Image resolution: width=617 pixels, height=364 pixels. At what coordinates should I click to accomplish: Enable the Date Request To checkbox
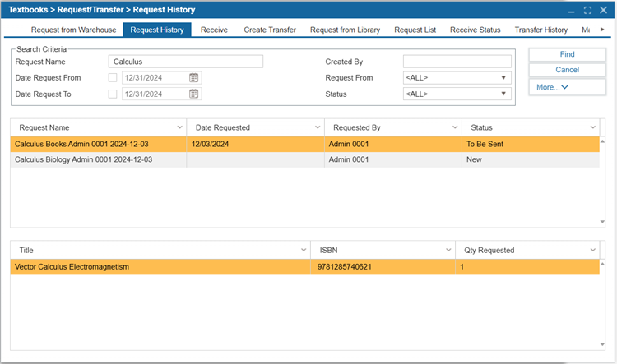click(x=113, y=94)
